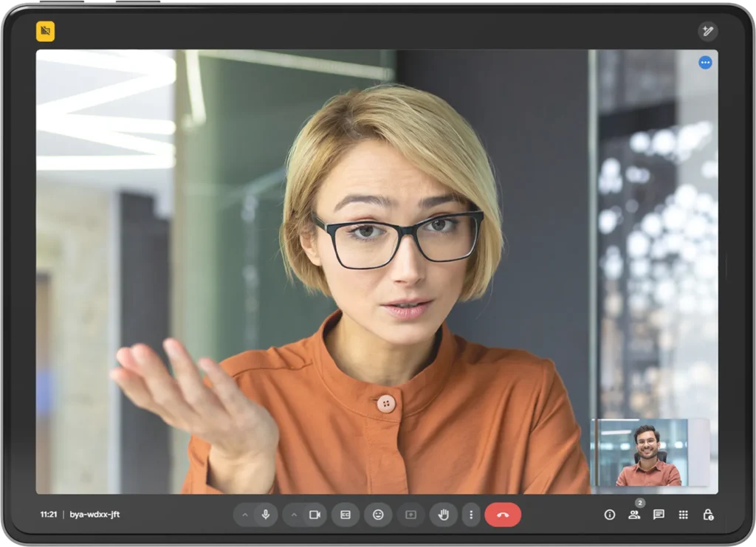Viewport: 756px width, 547px height.
Task: Click the 11:21 time display
Action: point(48,515)
